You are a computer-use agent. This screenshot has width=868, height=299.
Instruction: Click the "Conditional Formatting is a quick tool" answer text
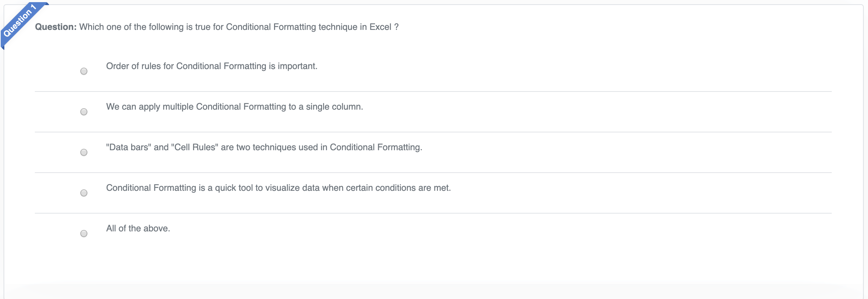pyautogui.click(x=278, y=188)
